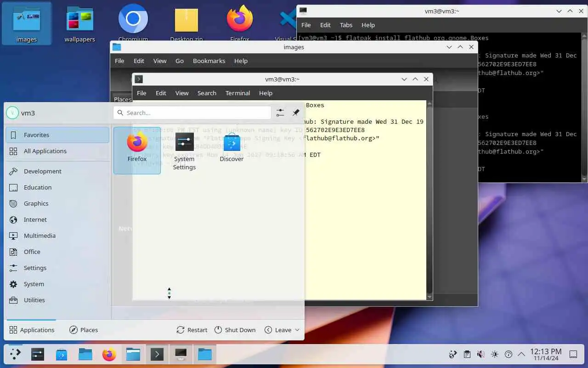Screen dimensions: 588x368
Task: Click the Restart button
Action: point(192,330)
